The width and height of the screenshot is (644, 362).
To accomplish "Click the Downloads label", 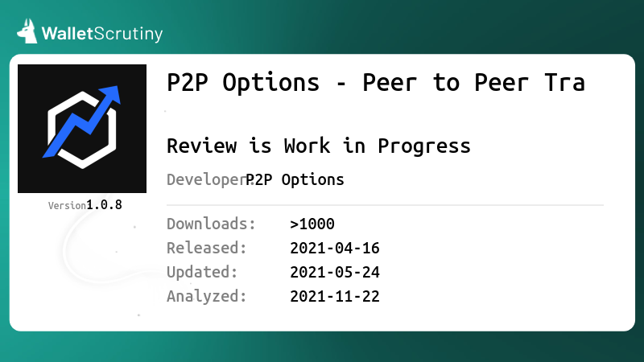I will click(x=211, y=224).
